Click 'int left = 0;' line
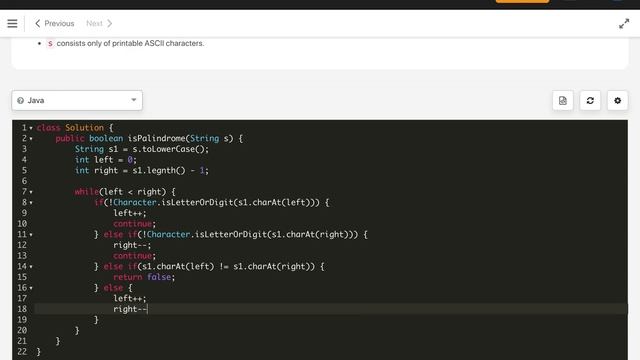The height and width of the screenshot is (360, 640). 106,160
